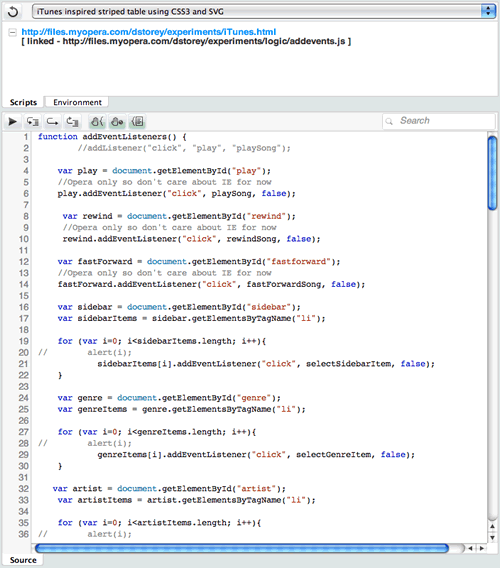Image resolution: width=500 pixels, height=568 pixels.
Task: Click the Step Out debugger icon
Action: 72,122
